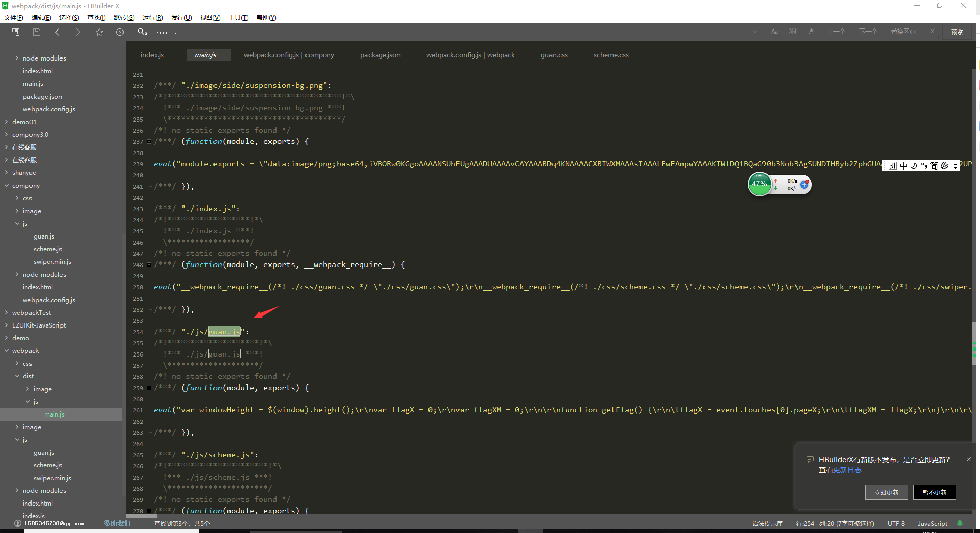Toggle match case (Aa) search option

coord(774,32)
